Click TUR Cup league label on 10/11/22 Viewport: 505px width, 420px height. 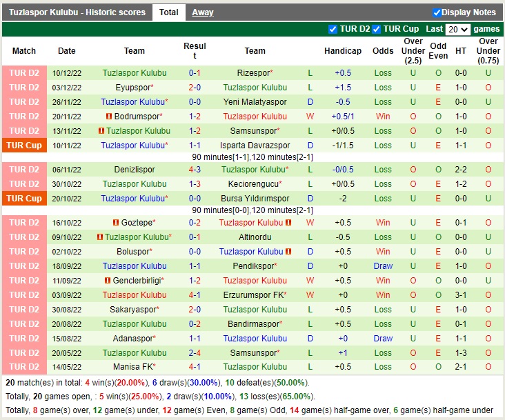tap(24, 146)
